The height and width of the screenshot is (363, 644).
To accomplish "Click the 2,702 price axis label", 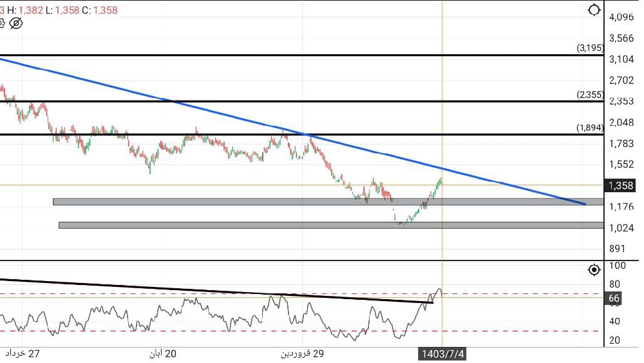I will point(621,80).
